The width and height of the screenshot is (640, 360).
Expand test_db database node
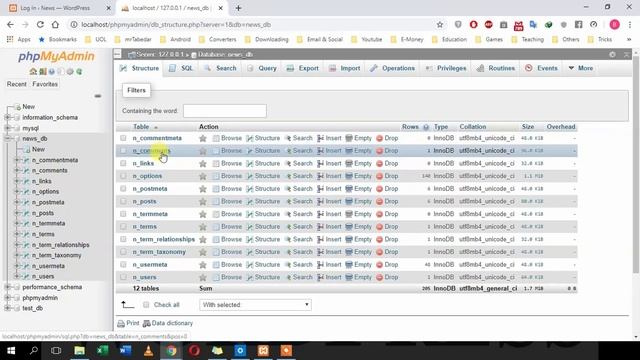7,309
